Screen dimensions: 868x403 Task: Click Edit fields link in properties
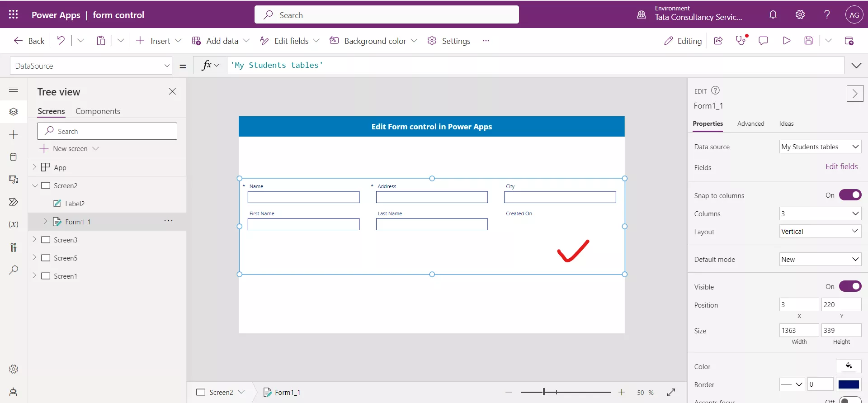841,166
